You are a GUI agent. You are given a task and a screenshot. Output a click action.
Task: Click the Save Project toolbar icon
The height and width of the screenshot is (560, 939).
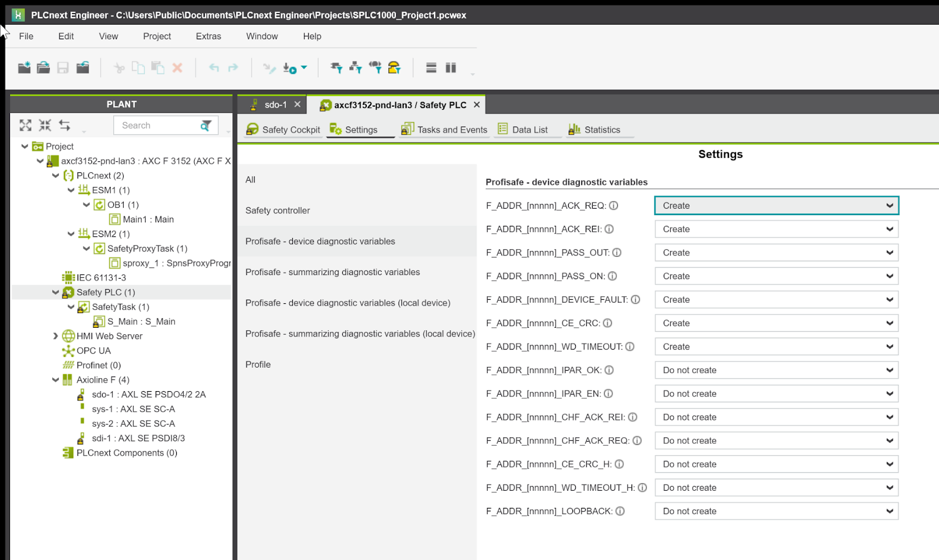tap(63, 67)
